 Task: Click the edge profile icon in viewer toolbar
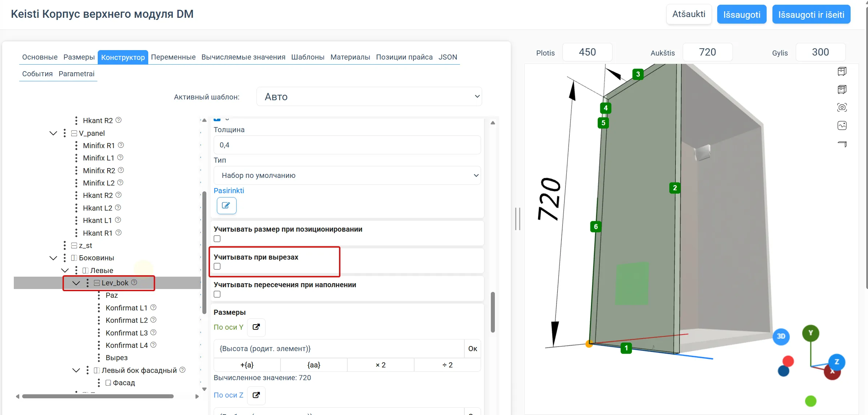[x=842, y=144]
